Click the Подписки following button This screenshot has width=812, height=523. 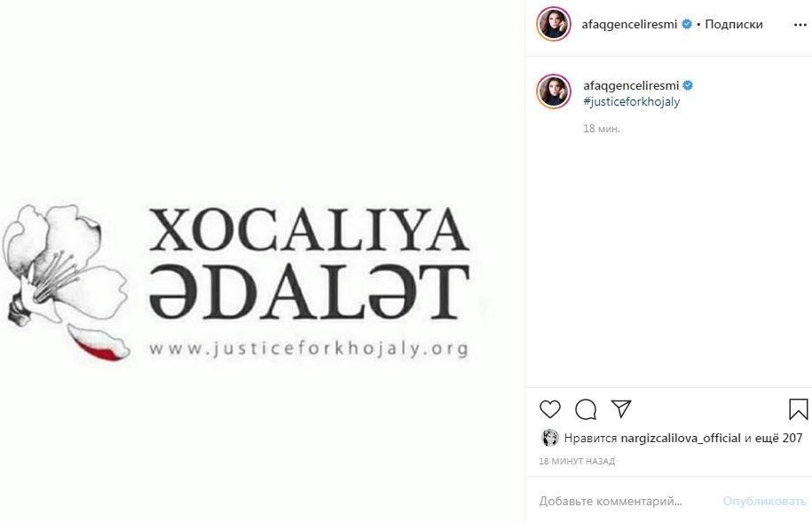click(733, 24)
